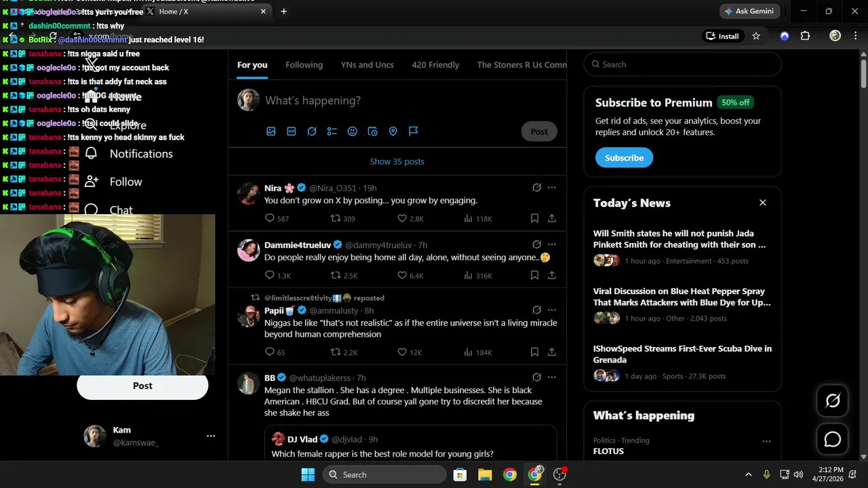Add media image to new post
The height and width of the screenshot is (488, 868).
[x=271, y=131]
